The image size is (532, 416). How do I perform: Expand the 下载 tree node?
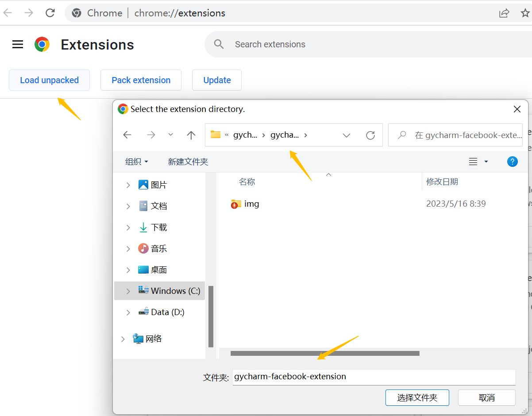(128, 227)
